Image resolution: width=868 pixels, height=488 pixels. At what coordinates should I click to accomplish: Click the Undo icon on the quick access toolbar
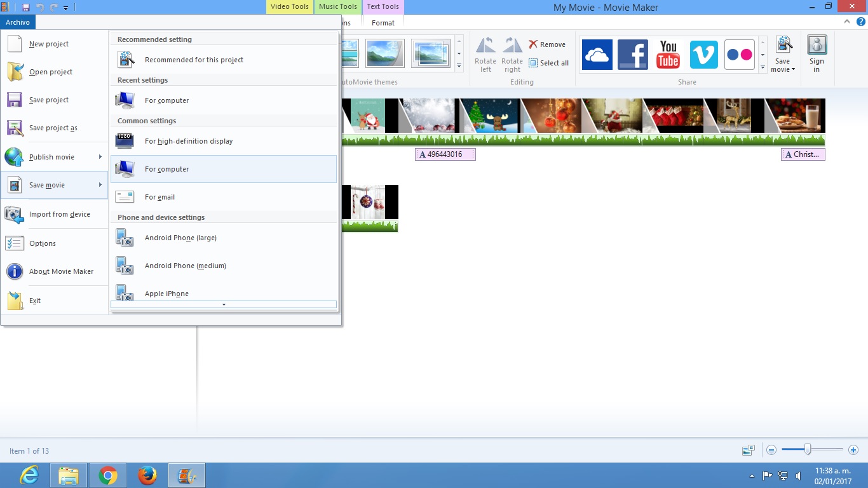[x=40, y=7]
